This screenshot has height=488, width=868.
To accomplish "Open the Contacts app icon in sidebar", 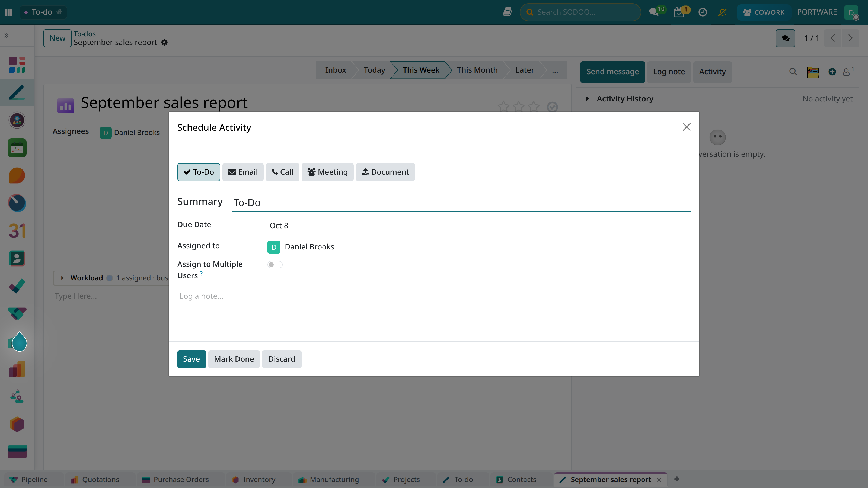I will tap(17, 258).
